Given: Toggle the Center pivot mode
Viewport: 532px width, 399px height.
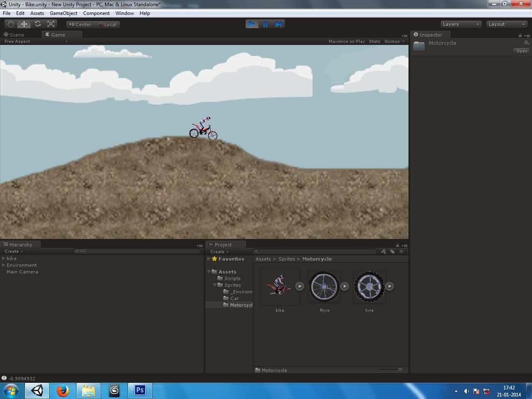Looking at the screenshot, I should 80,24.
